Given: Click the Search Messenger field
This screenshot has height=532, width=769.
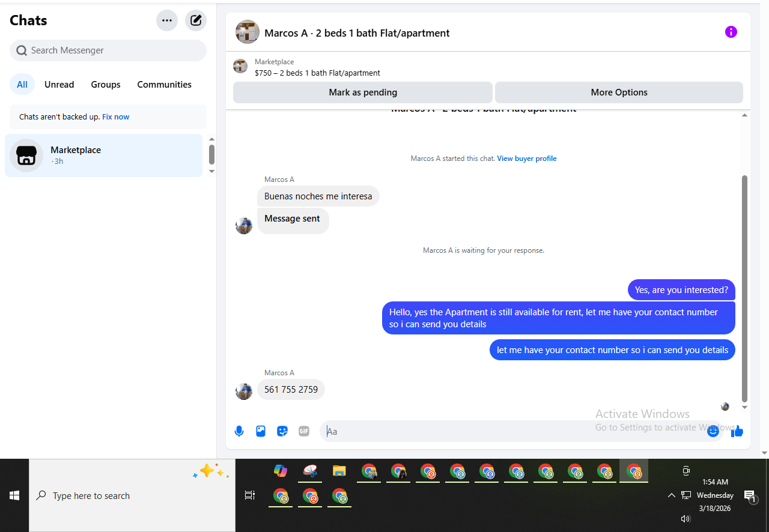Looking at the screenshot, I should point(108,50).
